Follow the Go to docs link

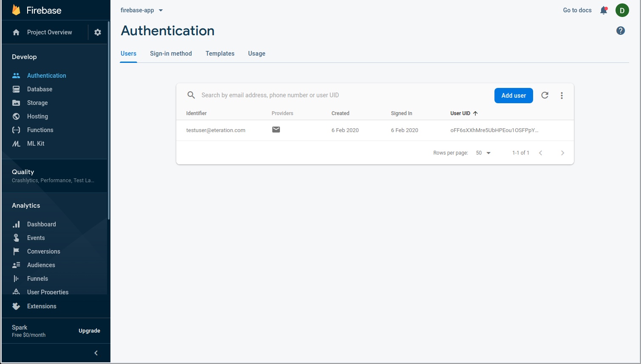(577, 10)
